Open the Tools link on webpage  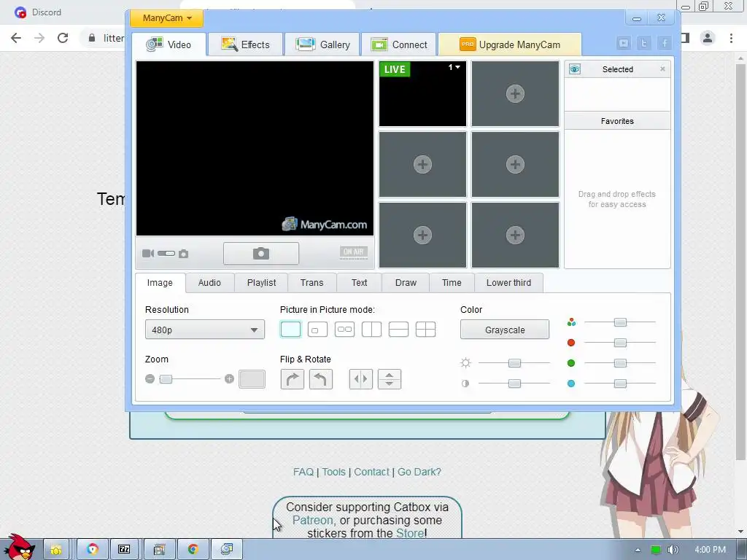[x=333, y=472]
